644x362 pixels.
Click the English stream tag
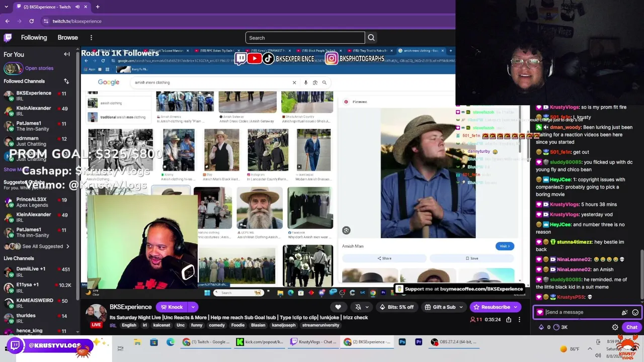(129, 325)
